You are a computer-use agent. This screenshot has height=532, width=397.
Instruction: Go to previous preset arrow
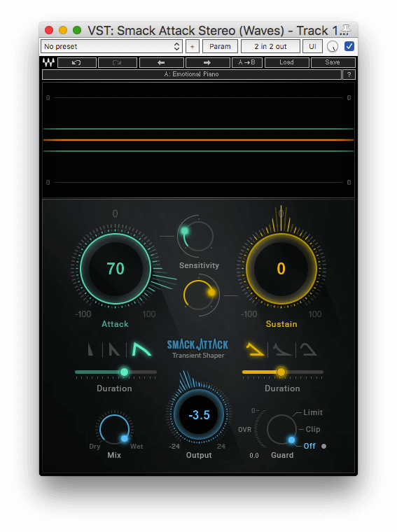[x=162, y=62]
